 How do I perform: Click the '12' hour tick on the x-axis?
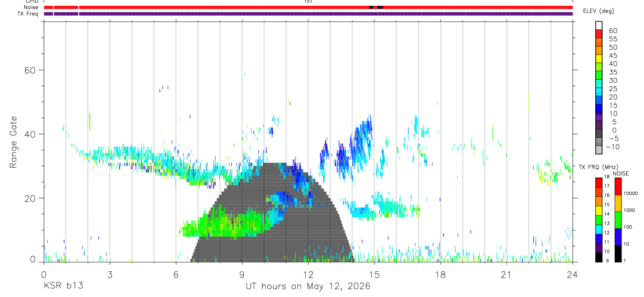[308, 274]
